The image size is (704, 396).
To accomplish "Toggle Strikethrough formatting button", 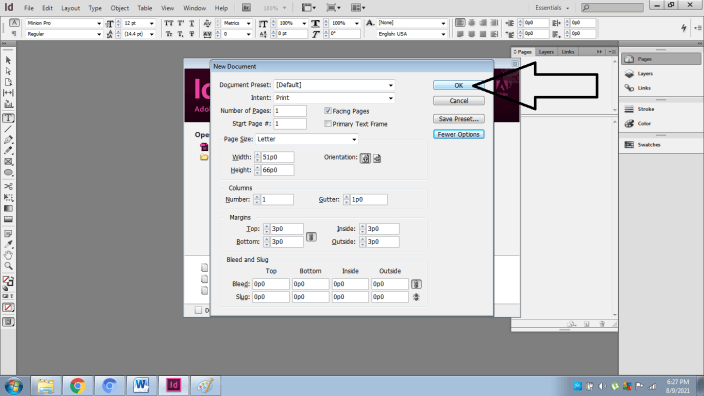I will pos(192,34).
